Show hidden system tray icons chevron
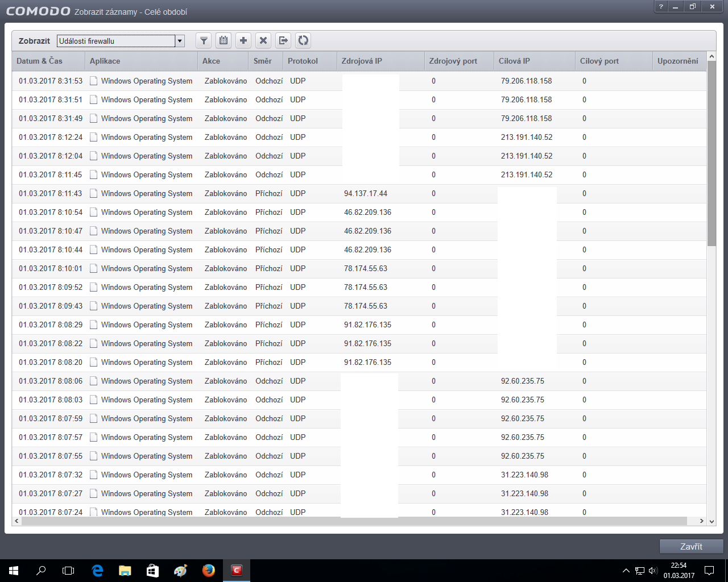728x582 pixels. point(626,571)
